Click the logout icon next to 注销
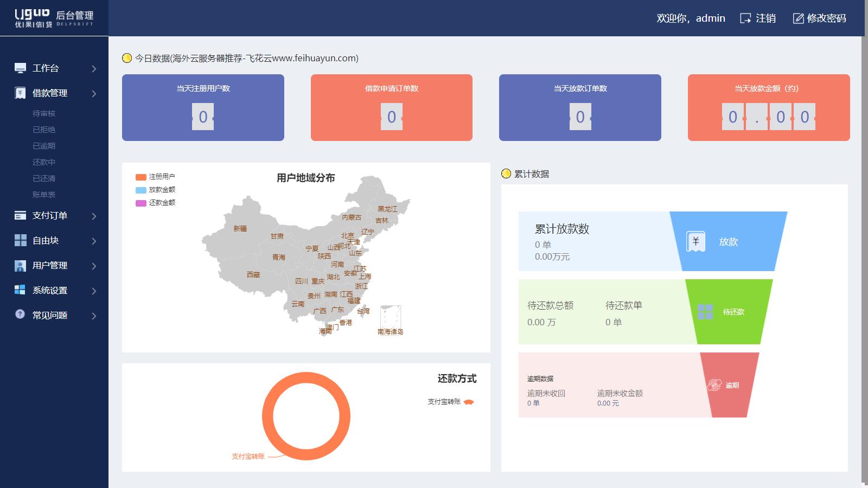Viewport: 868px width, 488px height. pyautogui.click(x=745, y=18)
